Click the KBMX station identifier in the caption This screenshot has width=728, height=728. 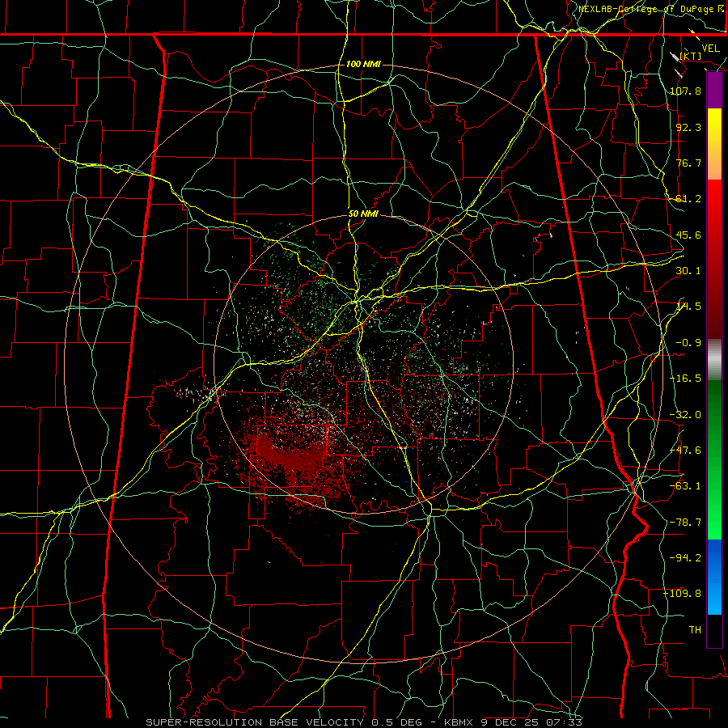457,722
